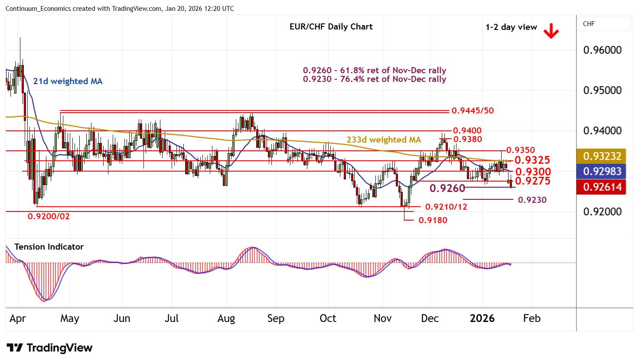Open the CHF currency selector box
Viewport: 639px width, 364px height.
(x=605, y=24)
